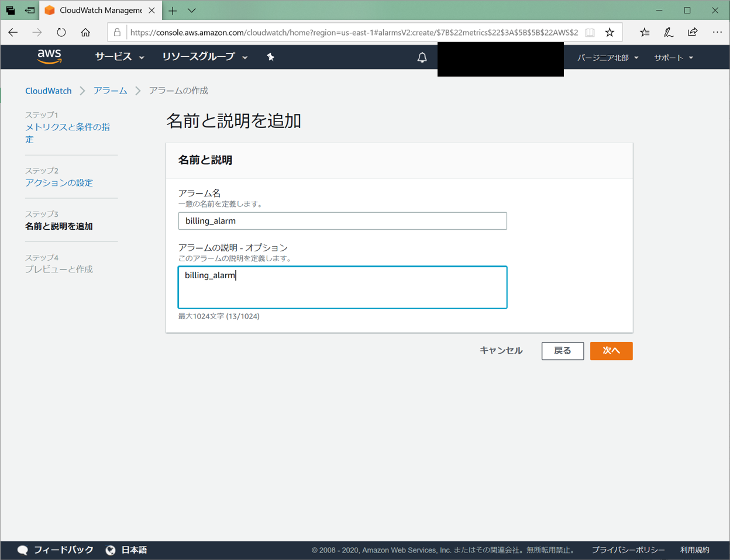Show tab previews chevron
The image size is (730, 560).
192,11
